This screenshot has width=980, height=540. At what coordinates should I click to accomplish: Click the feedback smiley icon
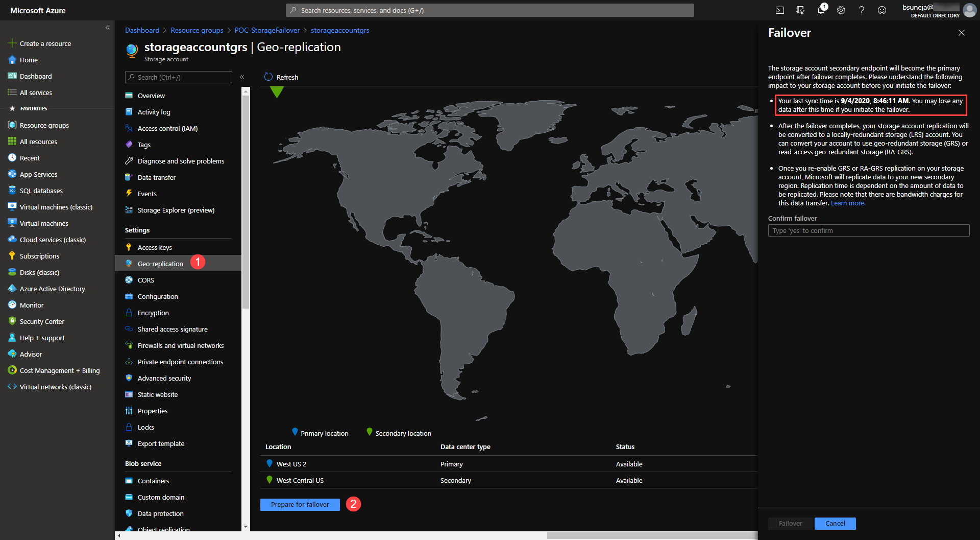pyautogui.click(x=882, y=10)
